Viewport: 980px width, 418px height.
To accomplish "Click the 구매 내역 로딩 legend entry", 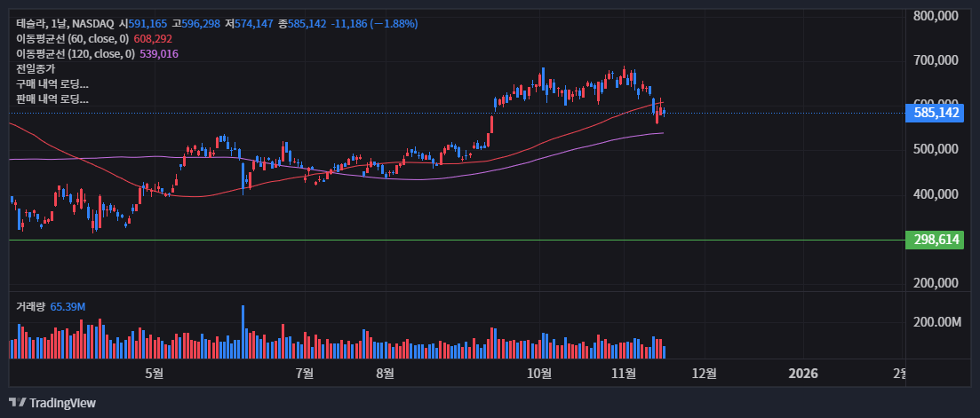I will 52,83.
